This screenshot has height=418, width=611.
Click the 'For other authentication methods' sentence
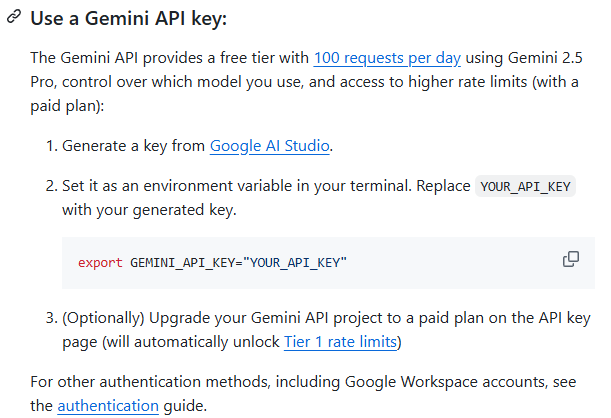(x=303, y=394)
